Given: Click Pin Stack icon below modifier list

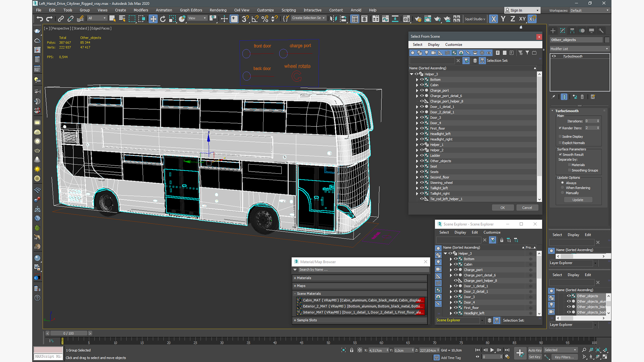Looking at the screenshot, I should pos(553,97).
